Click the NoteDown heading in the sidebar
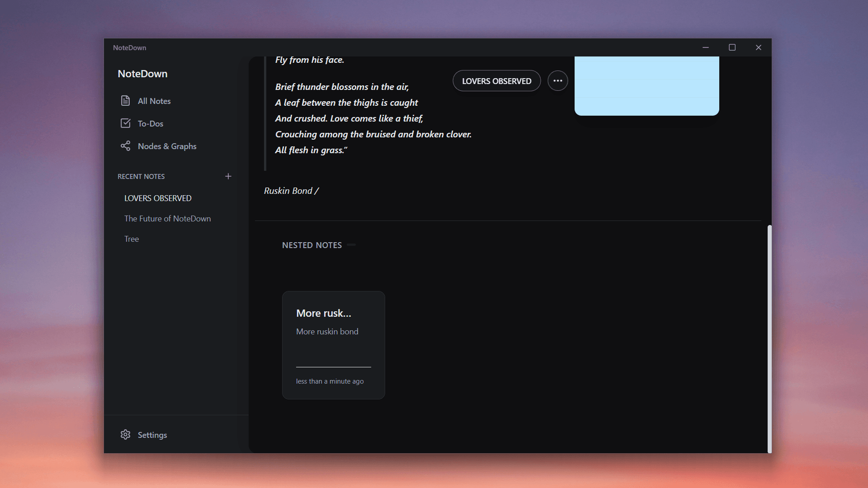Screen dimensions: 868x488 pyautogui.click(x=142, y=73)
